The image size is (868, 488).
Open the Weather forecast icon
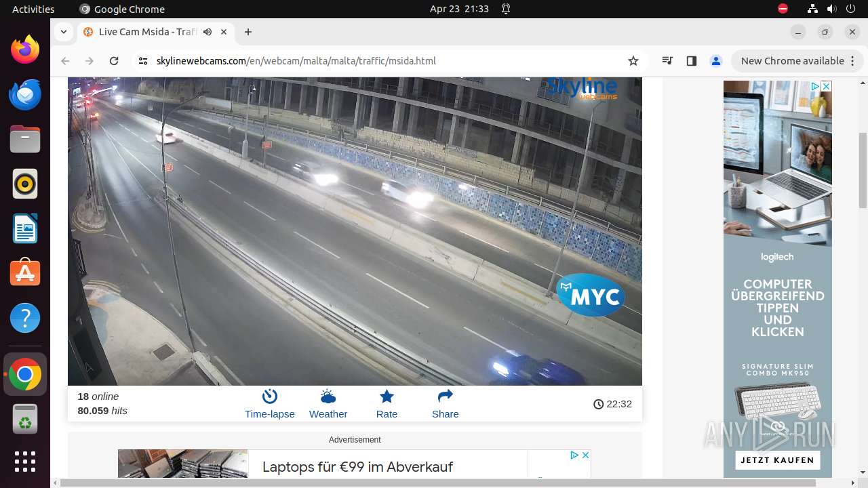click(328, 404)
